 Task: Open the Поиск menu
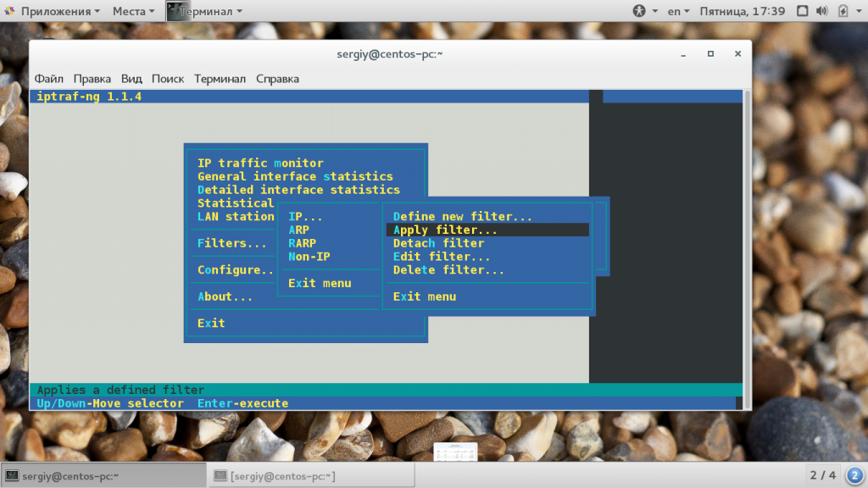[x=168, y=79]
